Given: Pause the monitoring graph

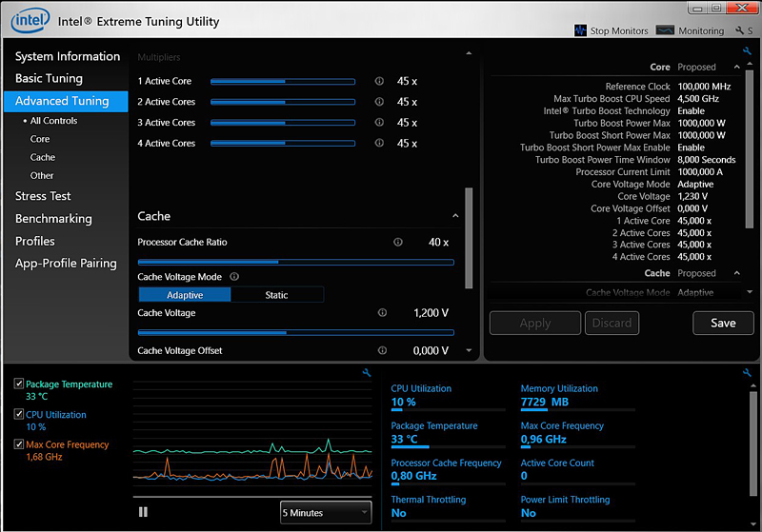Looking at the screenshot, I should tap(143, 512).
